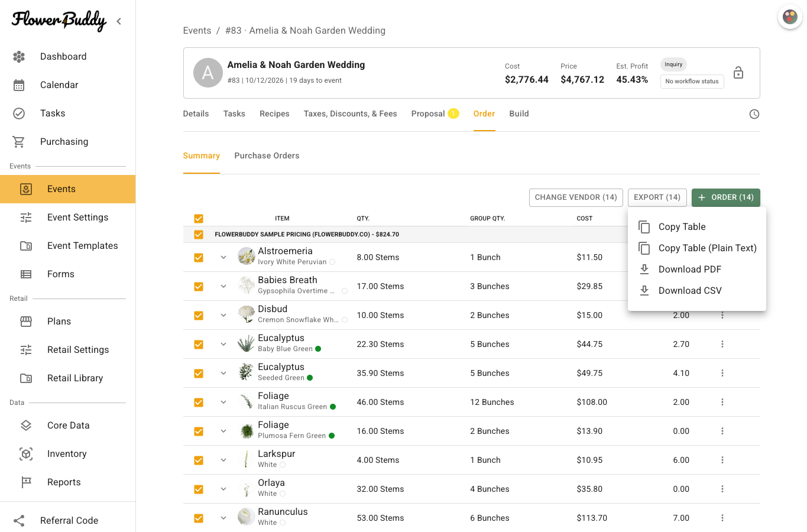Open Inventory box icon

coord(26,454)
